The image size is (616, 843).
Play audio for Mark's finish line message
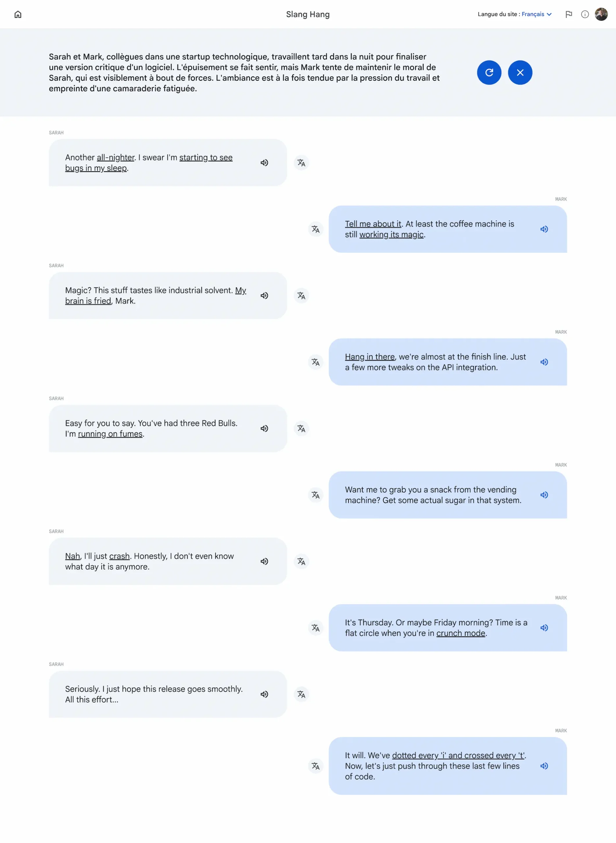coord(544,362)
